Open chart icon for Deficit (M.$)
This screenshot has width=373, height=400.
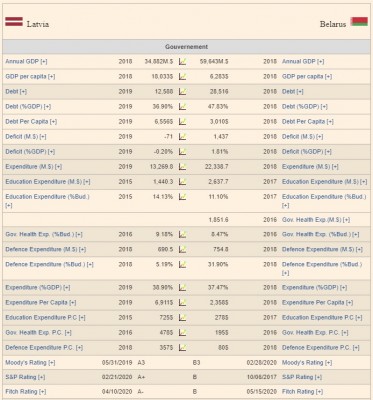click(x=183, y=137)
